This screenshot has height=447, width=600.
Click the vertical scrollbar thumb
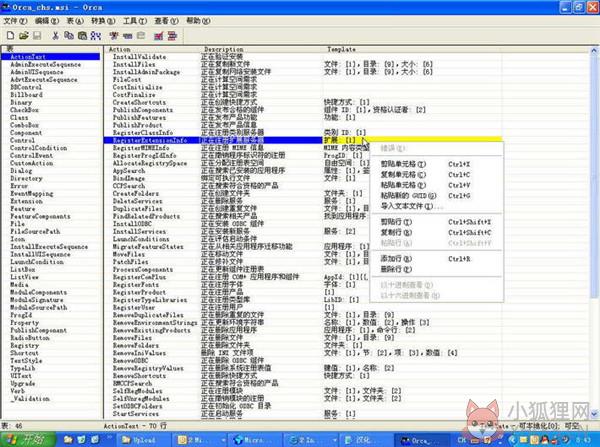[x=594, y=176]
